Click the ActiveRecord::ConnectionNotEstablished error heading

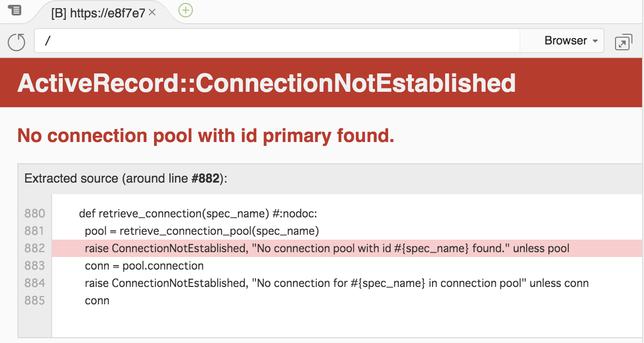tap(266, 83)
